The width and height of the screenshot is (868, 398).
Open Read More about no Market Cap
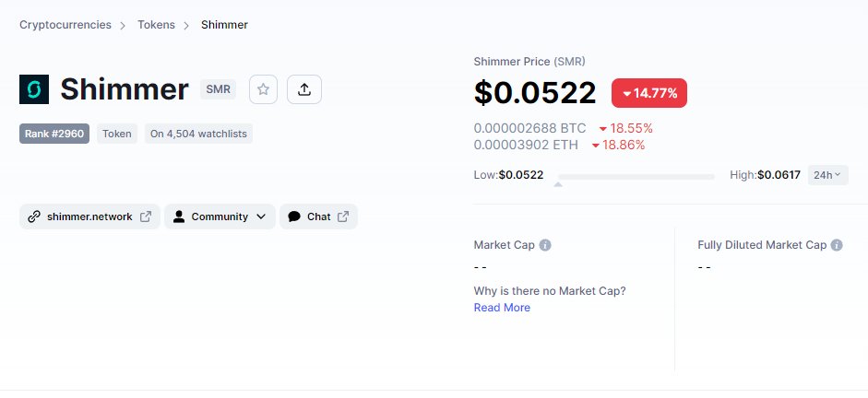502,308
